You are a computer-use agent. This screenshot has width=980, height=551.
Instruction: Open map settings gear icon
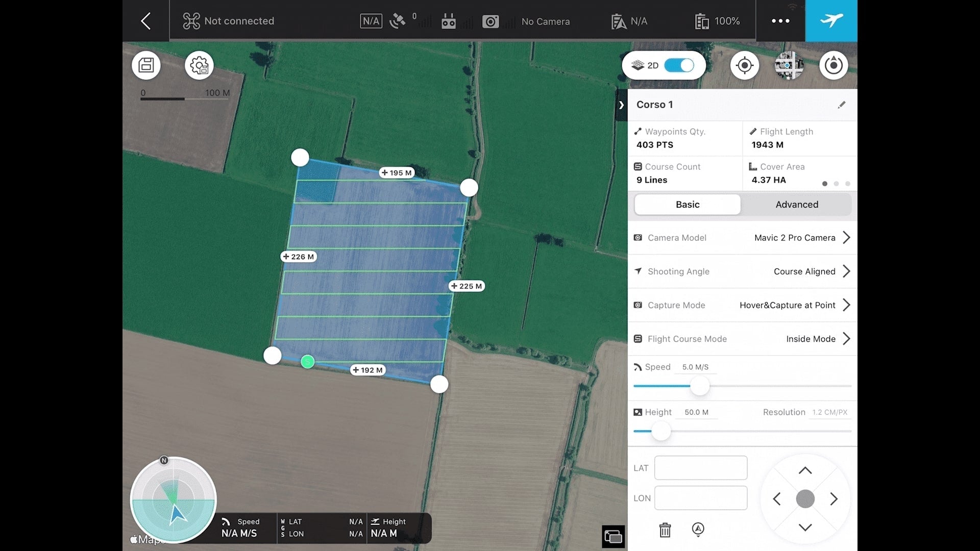tap(199, 65)
